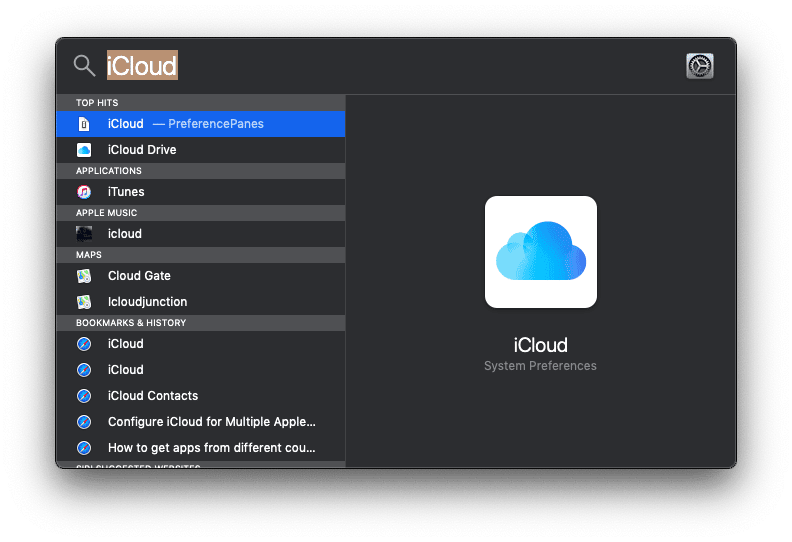Click the iCloud Drive cloud icon
This screenshot has height=542, width=792.
coord(84,150)
